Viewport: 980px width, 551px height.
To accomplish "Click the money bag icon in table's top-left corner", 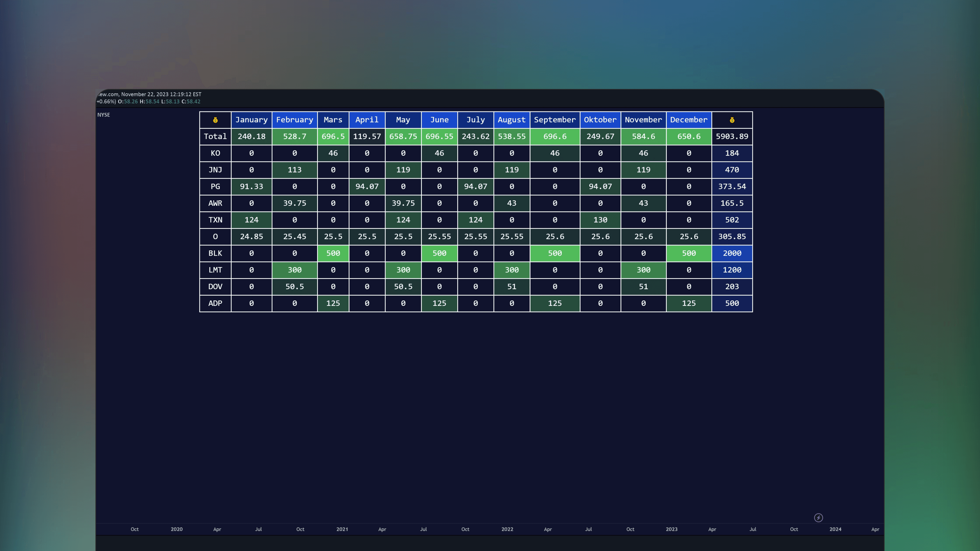I will [215, 120].
